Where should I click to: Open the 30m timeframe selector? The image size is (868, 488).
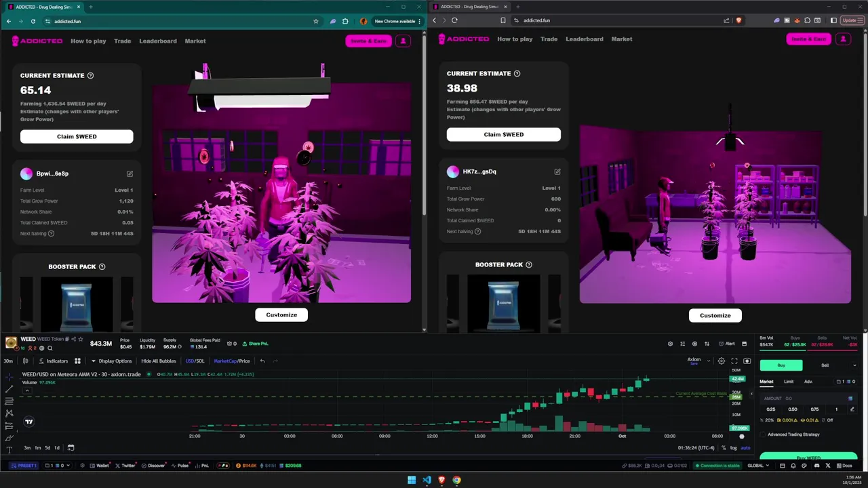[x=8, y=361]
